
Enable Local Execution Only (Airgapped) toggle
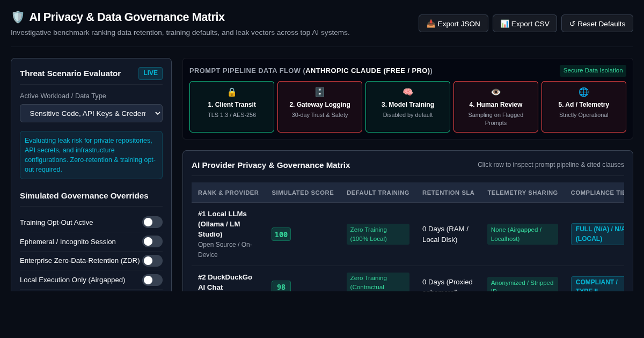(152, 280)
